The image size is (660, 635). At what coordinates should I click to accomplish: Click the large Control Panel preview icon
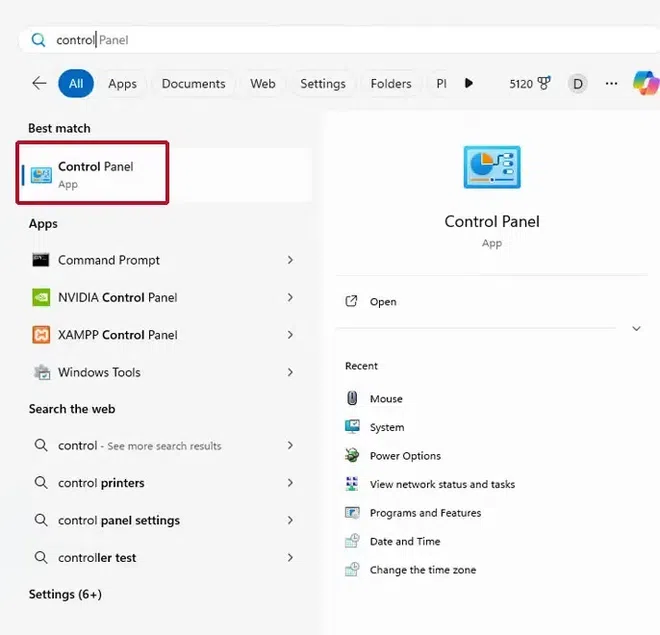point(492,167)
